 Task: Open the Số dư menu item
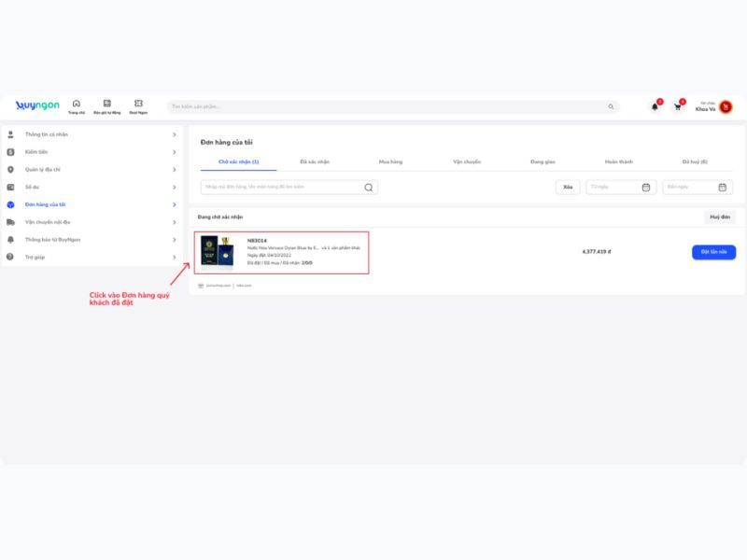tap(92, 188)
